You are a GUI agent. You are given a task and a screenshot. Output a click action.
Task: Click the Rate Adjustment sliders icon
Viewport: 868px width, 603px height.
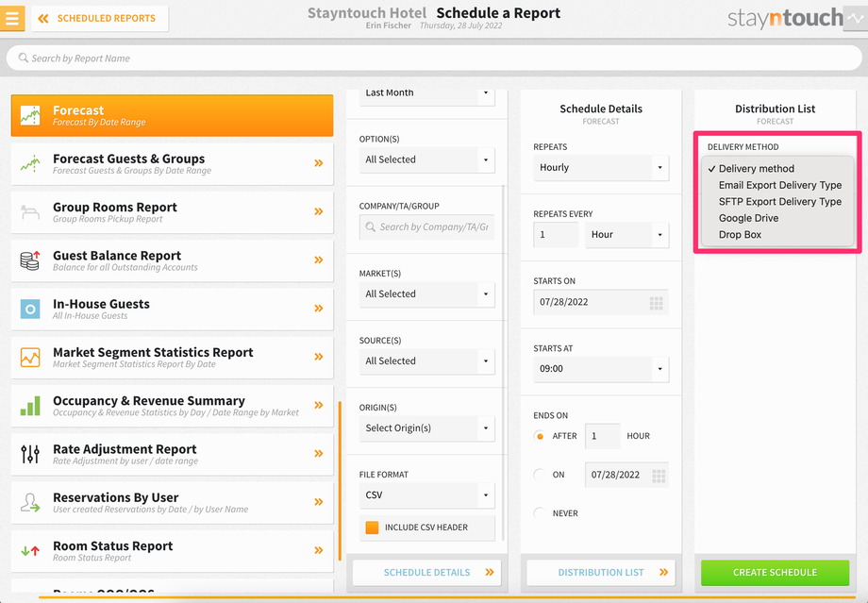click(x=30, y=454)
